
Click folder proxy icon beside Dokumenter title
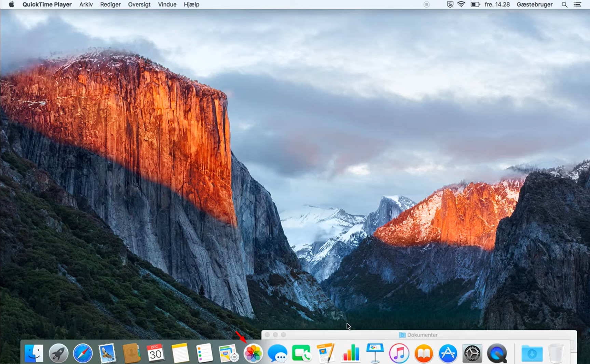point(402,335)
